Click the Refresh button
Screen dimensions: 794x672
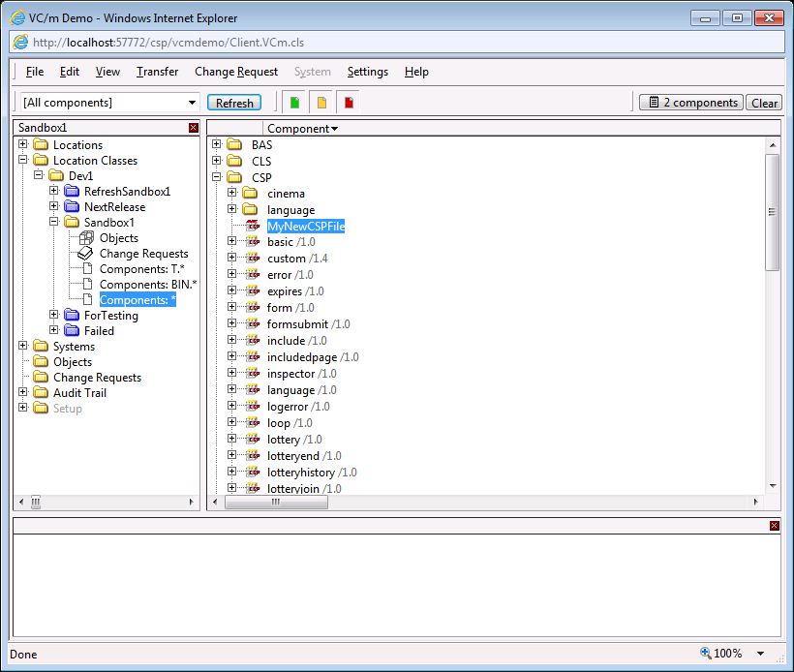point(234,103)
